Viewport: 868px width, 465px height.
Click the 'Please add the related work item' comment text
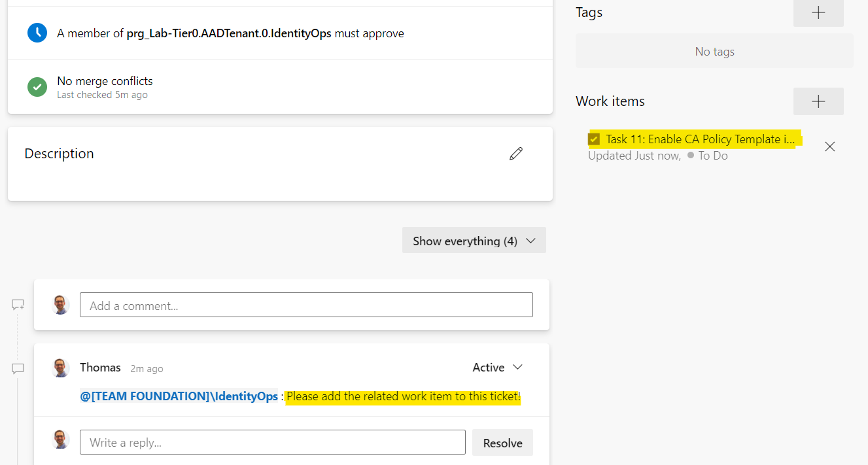click(404, 396)
